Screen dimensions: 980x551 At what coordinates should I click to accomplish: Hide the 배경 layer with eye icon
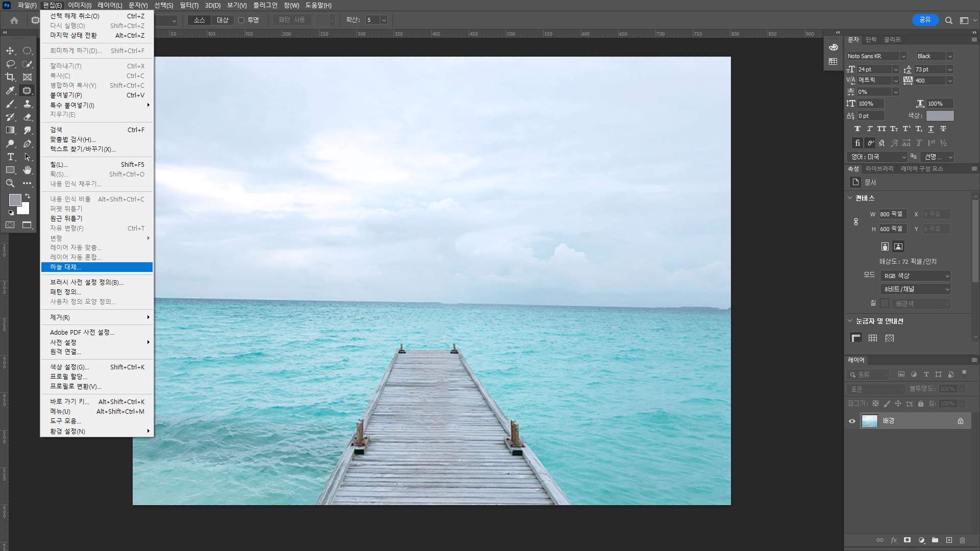[852, 421]
